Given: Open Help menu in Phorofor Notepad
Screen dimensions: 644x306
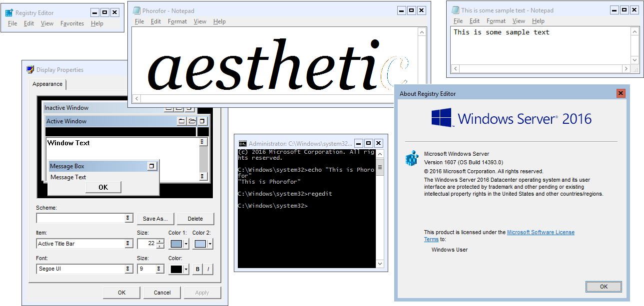Looking at the screenshot, I should click(219, 21).
